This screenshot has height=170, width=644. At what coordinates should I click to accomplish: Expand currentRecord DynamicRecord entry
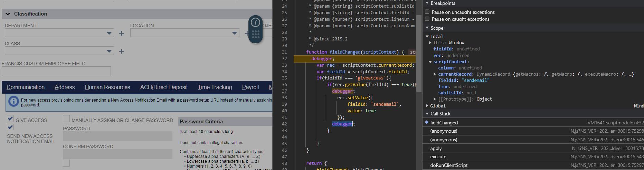click(x=435, y=74)
